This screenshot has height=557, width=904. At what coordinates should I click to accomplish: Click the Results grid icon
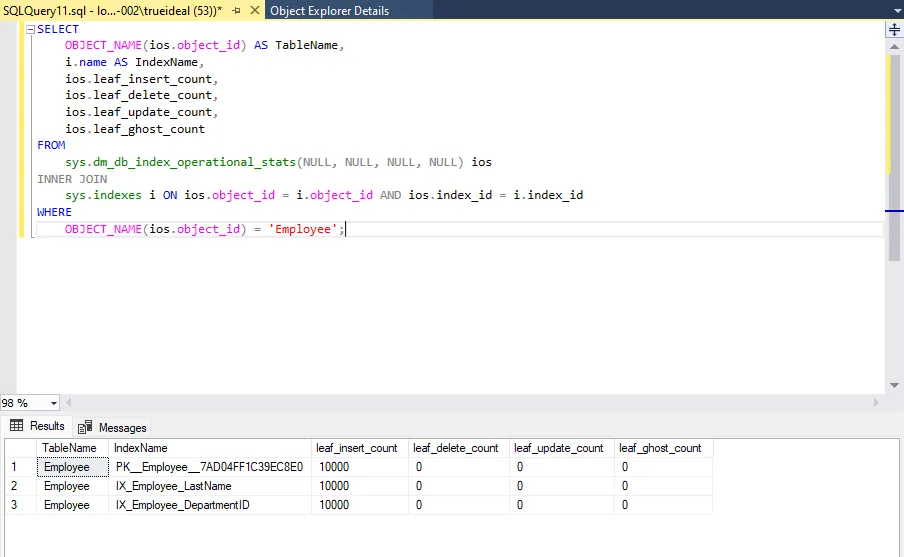pyautogui.click(x=17, y=426)
